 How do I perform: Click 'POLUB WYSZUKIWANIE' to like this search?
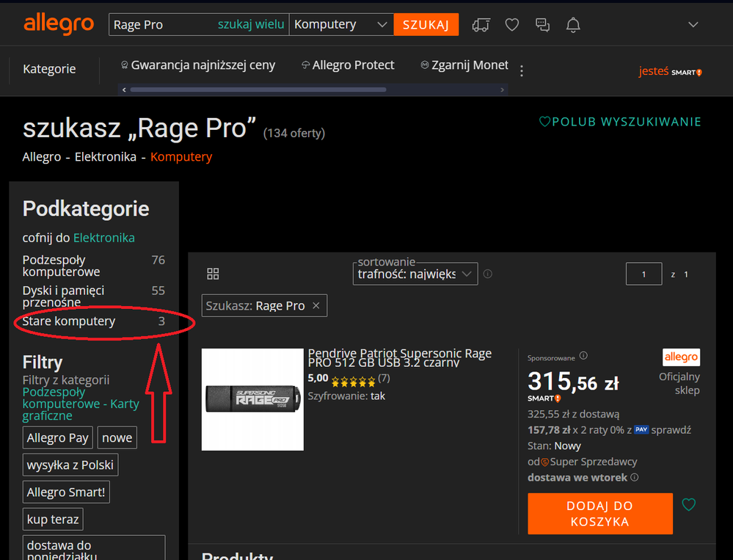620,122
